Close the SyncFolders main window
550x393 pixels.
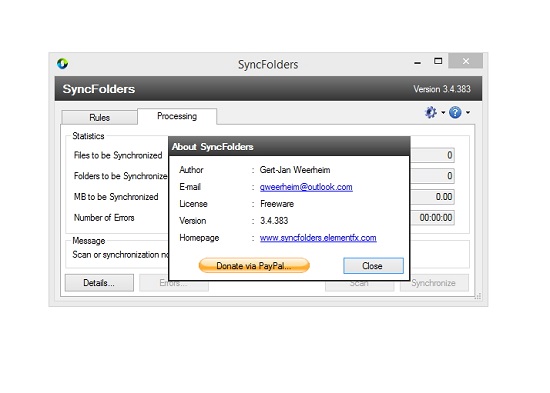point(465,61)
